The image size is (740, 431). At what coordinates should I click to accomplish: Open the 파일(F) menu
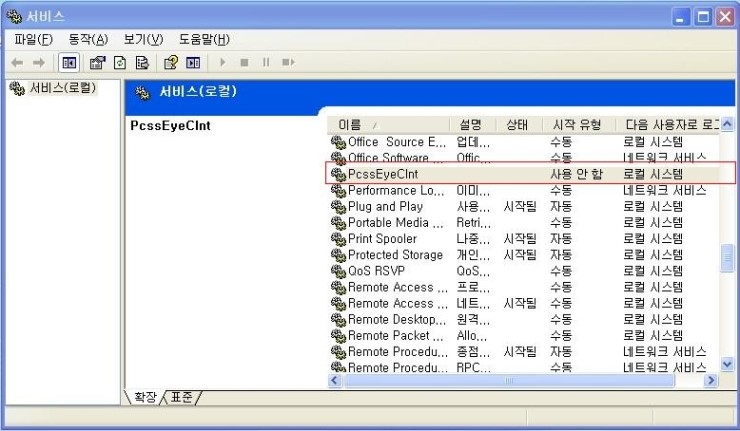pyautogui.click(x=33, y=39)
